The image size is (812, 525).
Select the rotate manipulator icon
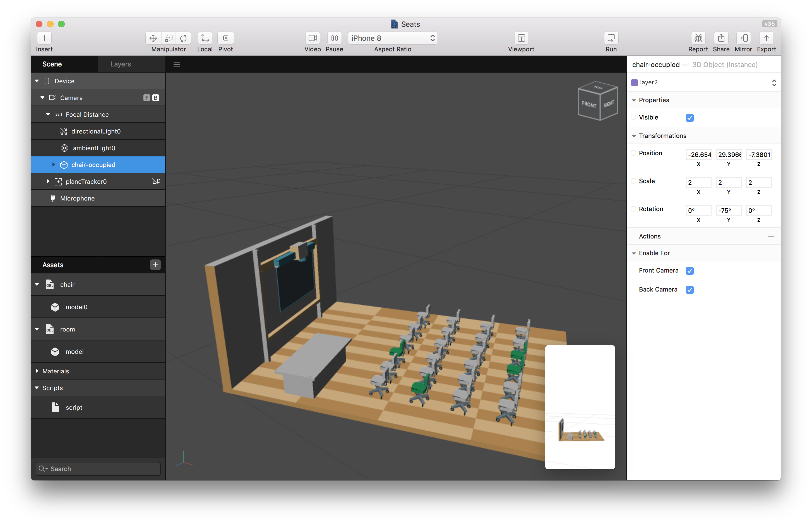(184, 38)
